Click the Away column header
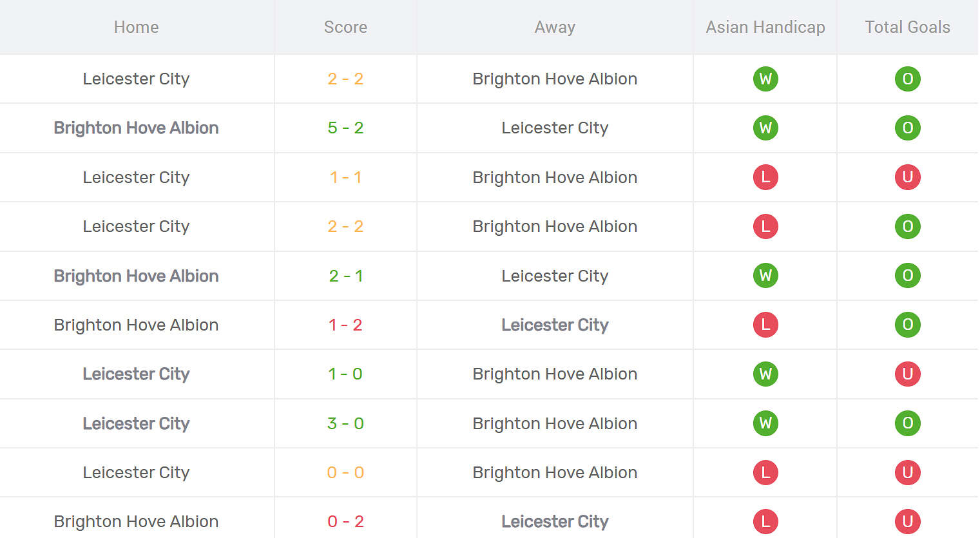This screenshot has height=538, width=980. [555, 27]
